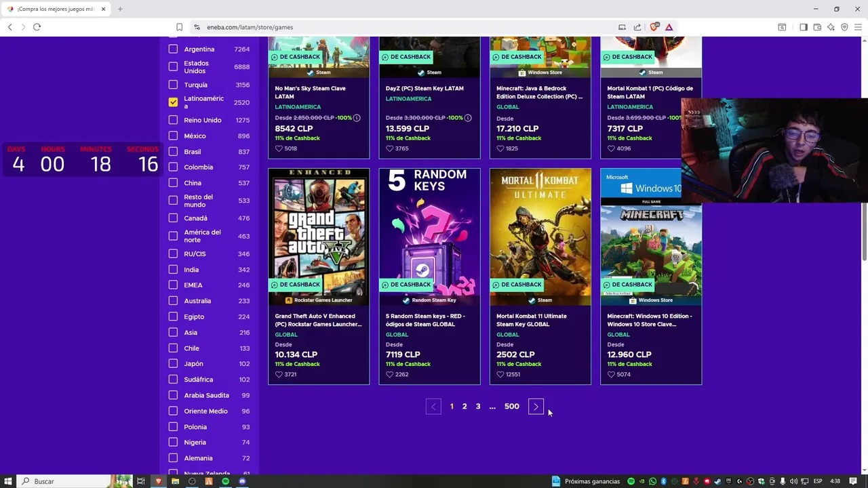868x488 pixels.
Task: Enable the Alemania region checkbox
Action: [x=173, y=458]
